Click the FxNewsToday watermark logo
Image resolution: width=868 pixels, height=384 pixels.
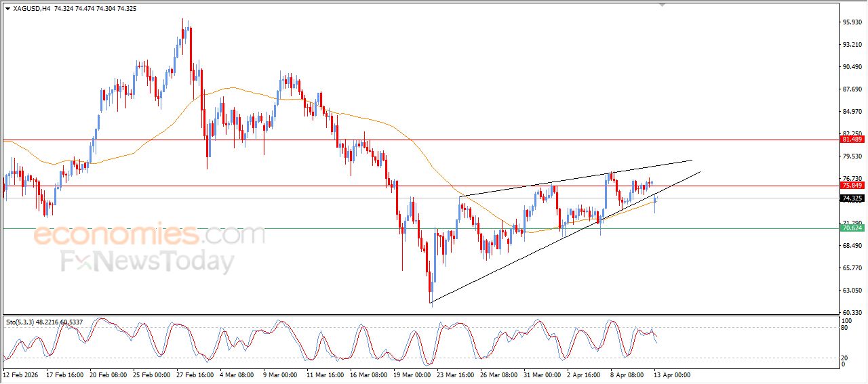[147, 261]
